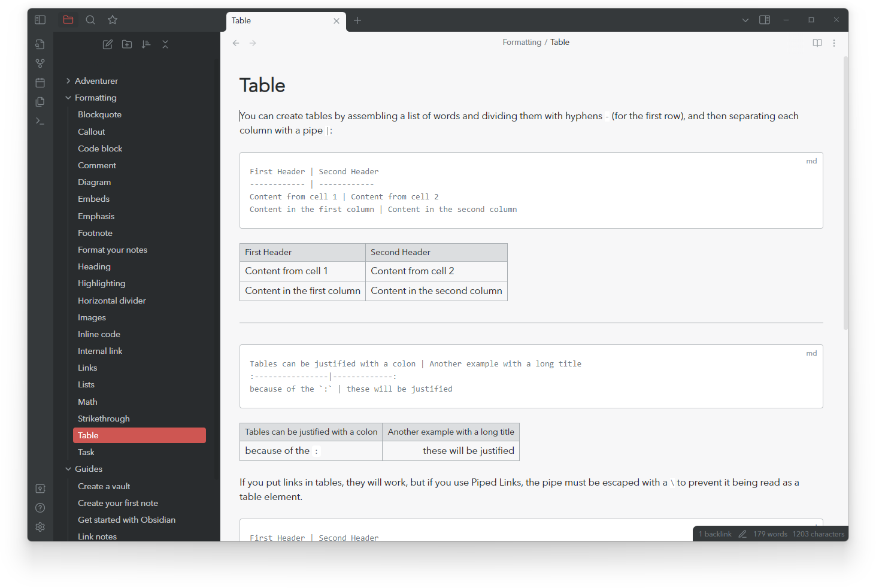Click the 1 backlink status item
Viewport: 876px width, 588px height.
(x=715, y=534)
